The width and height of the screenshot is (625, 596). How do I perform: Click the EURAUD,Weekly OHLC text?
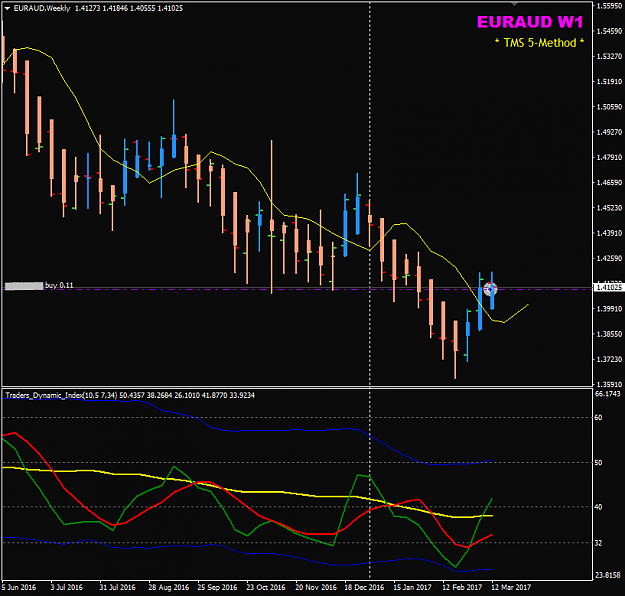(98, 8)
